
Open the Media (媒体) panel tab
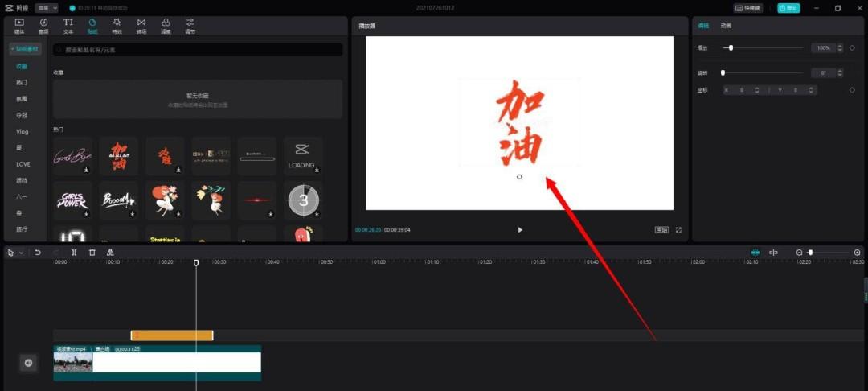point(19,26)
